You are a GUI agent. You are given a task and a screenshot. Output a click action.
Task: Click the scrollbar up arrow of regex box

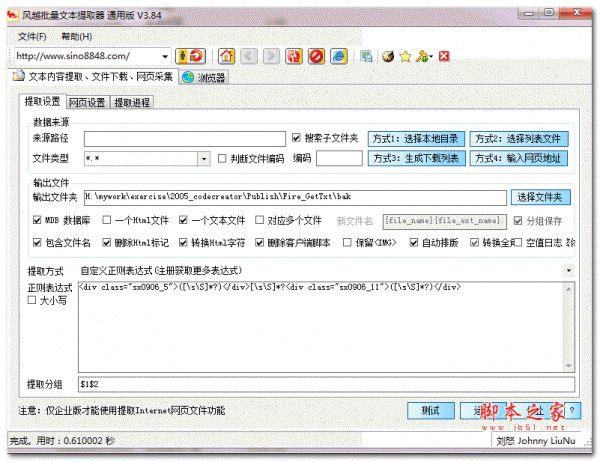(x=569, y=288)
